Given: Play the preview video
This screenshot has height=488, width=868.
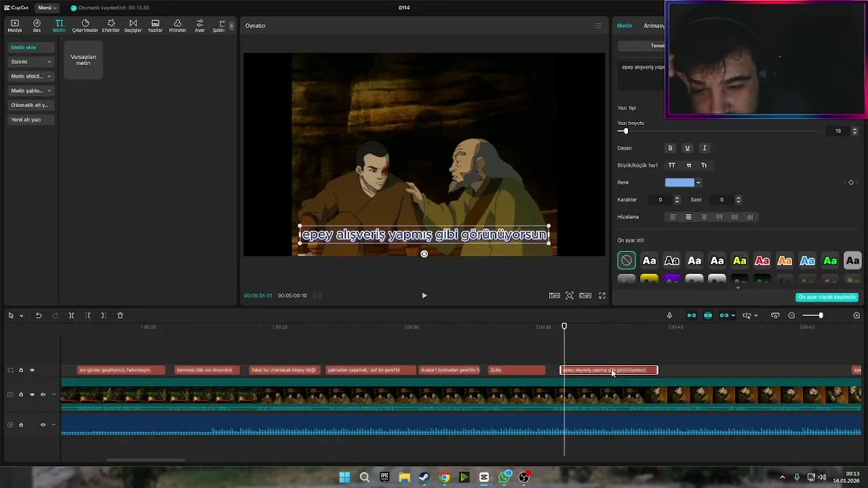Looking at the screenshot, I should coord(425,296).
